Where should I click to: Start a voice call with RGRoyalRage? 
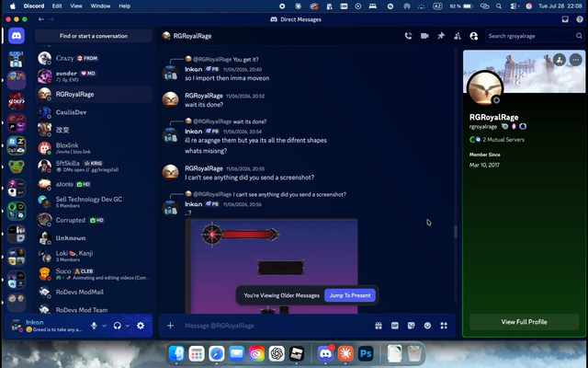point(408,36)
